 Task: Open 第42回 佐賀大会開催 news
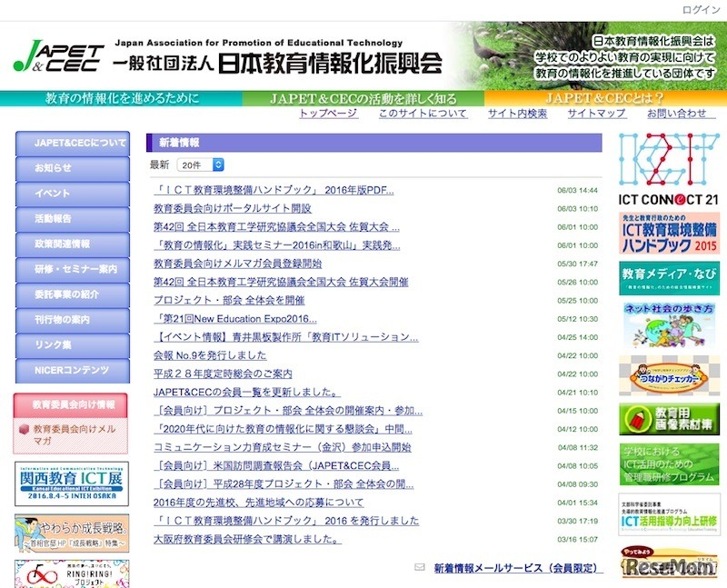[x=281, y=282]
